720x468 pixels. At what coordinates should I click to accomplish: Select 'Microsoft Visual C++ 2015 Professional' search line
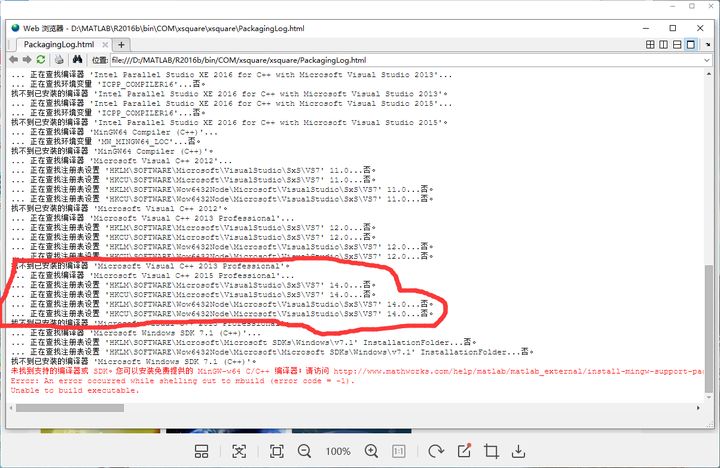click(152, 276)
